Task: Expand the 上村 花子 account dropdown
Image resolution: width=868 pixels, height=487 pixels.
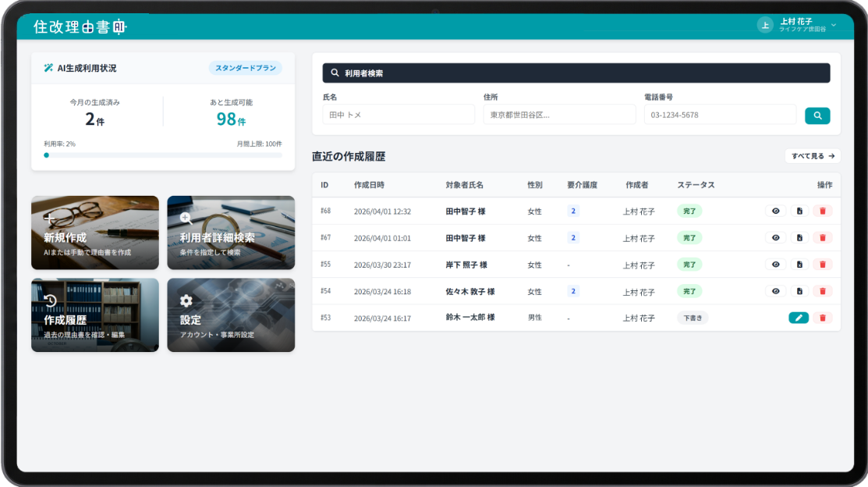Action: tap(833, 25)
